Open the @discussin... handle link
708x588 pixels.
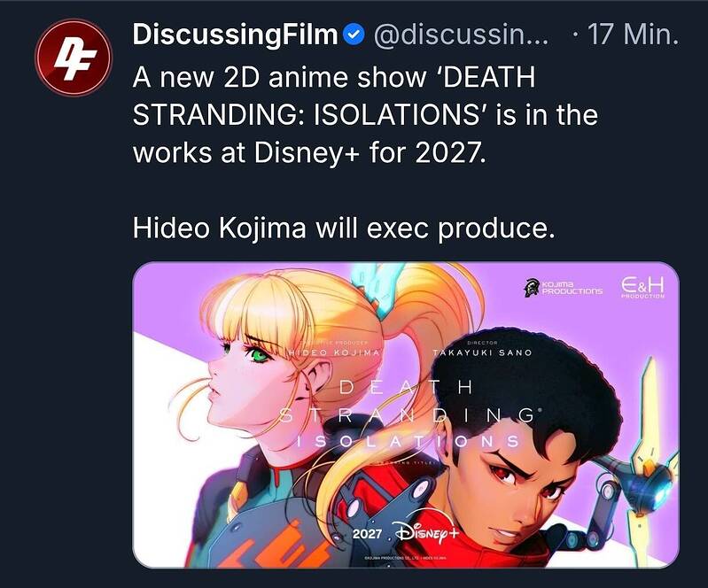tap(461, 35)
